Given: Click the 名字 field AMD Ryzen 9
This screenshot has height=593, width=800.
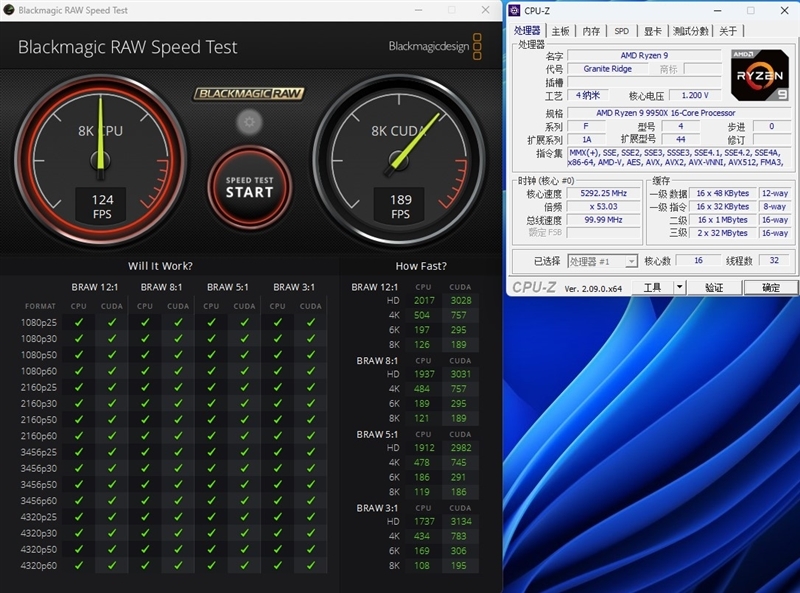Looking at the screenshot, I should tap(644, 55).
